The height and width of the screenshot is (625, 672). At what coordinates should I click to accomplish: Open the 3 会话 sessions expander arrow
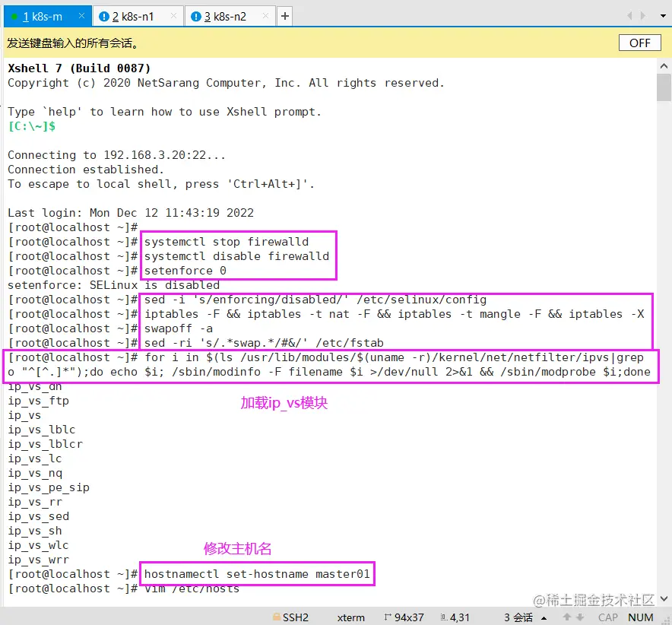point(544,618)
